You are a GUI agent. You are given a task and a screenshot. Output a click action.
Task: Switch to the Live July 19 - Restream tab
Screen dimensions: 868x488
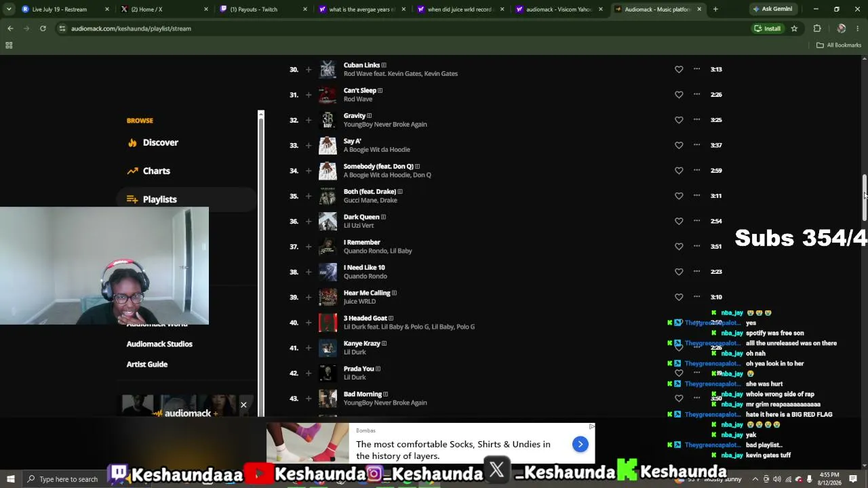point(66,9)
